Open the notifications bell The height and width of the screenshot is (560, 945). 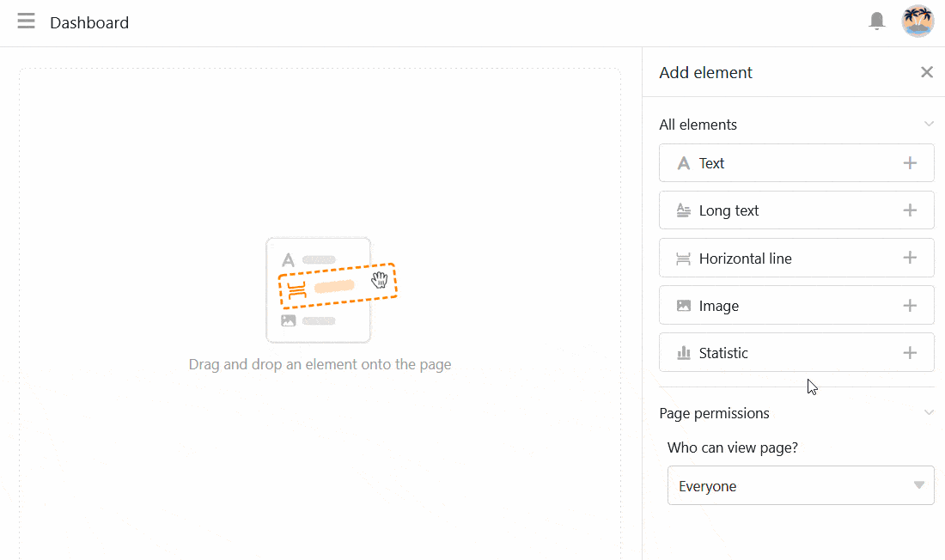[x=876, y=21]
